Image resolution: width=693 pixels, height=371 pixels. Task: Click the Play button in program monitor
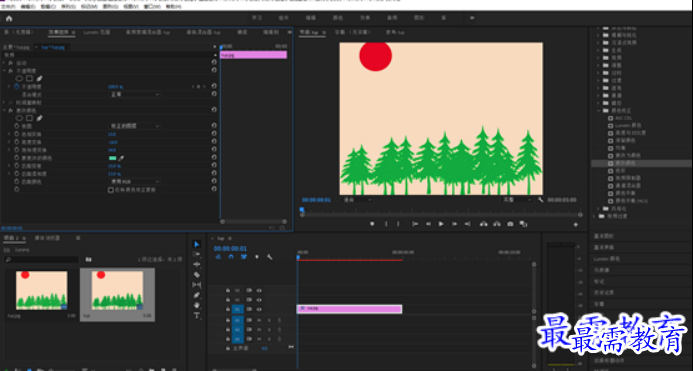(441, 224)
